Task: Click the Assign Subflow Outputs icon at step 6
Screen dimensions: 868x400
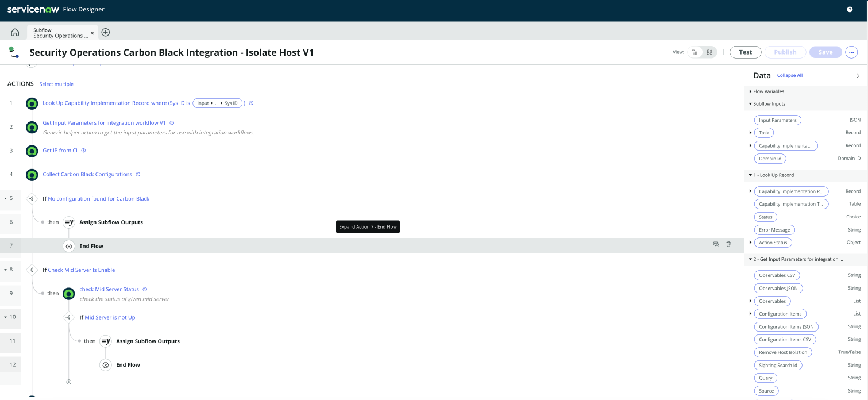Action: pyautogui.click(x=69, y=222)
